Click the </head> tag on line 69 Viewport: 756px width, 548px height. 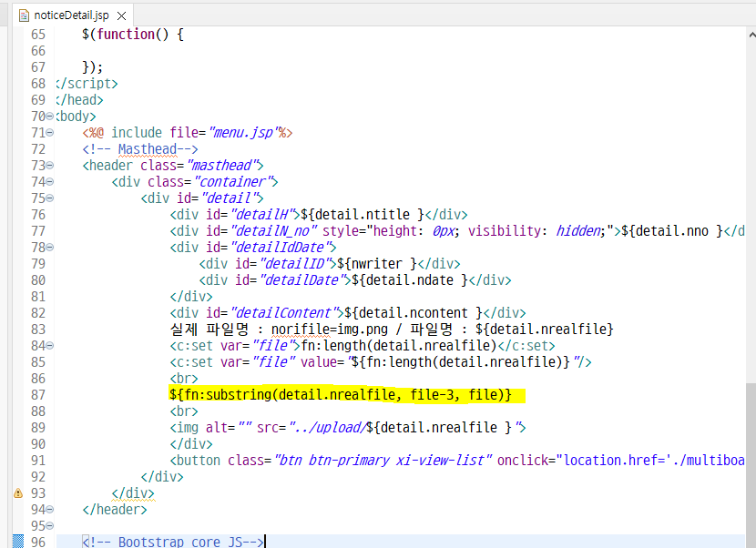click(x=79, y=100)
